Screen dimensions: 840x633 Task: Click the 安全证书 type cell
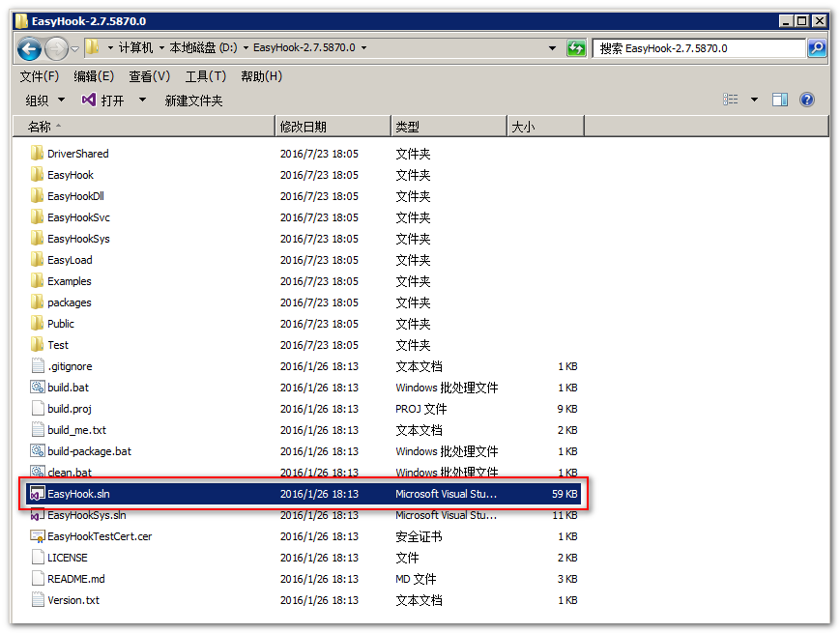click(419, 536)
